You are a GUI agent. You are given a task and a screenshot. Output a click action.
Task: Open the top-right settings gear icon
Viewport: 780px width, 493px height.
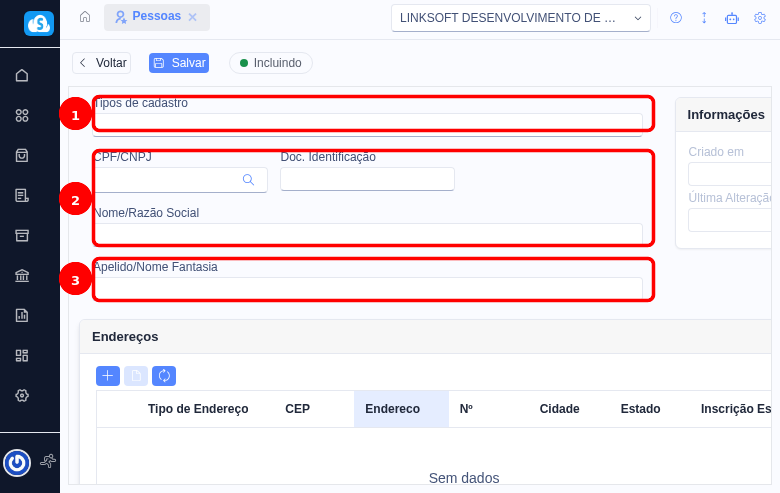click(x=760, y=18)
